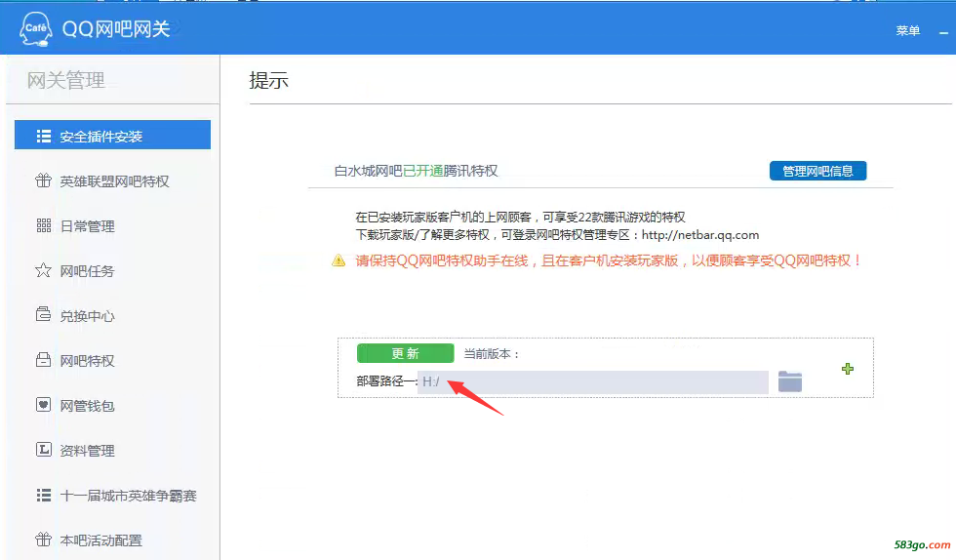
Task: Click the 部署路径一 input field showing H:/
Action: (593, 381)
